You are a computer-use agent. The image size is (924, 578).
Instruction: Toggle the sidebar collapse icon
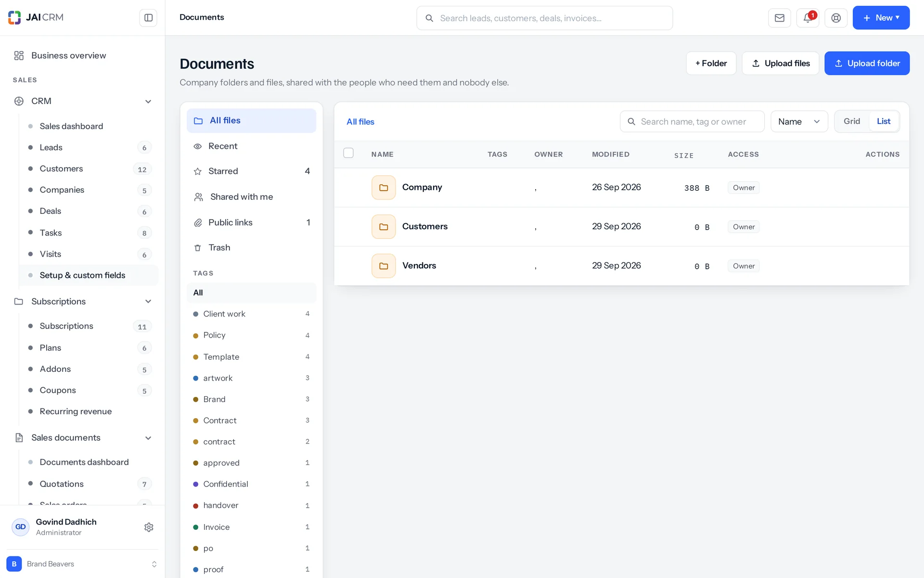pyautogui.click(x=148, y=18)
